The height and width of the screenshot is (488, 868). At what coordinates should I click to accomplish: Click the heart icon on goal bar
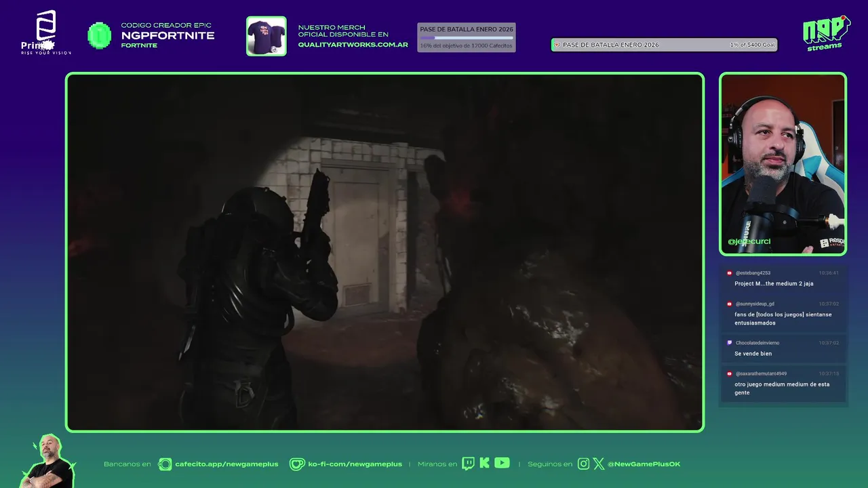click(557, 45)
